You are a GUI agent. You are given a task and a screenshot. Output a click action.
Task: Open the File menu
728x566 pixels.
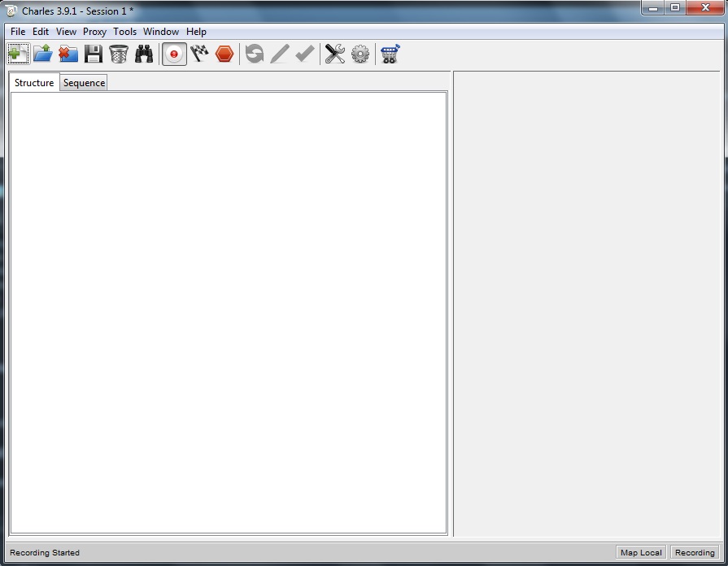[18, 32]
